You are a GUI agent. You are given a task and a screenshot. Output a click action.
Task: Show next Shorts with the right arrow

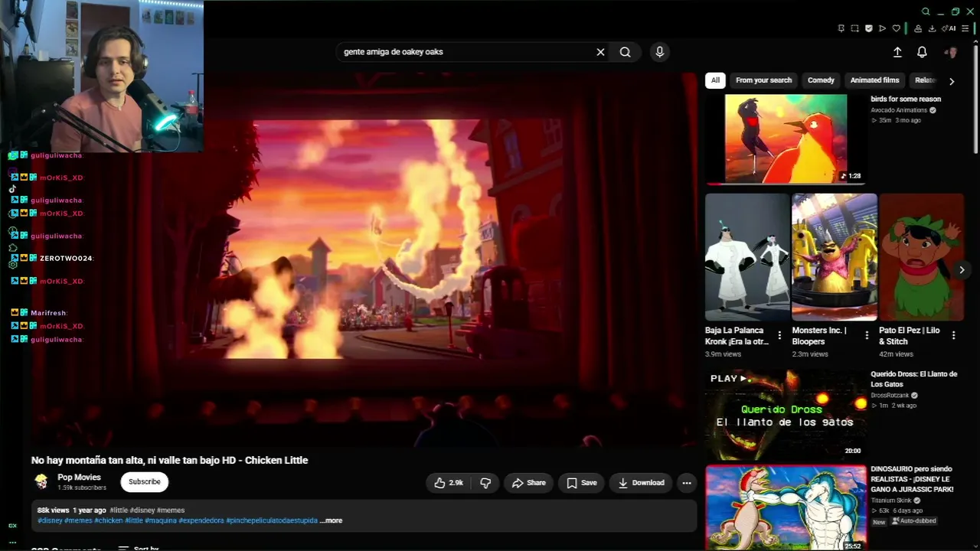point(962,269)
